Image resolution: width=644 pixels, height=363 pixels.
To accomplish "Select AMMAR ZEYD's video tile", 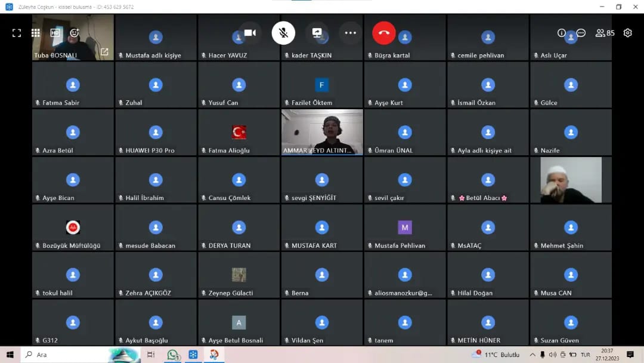I will 322,132.
